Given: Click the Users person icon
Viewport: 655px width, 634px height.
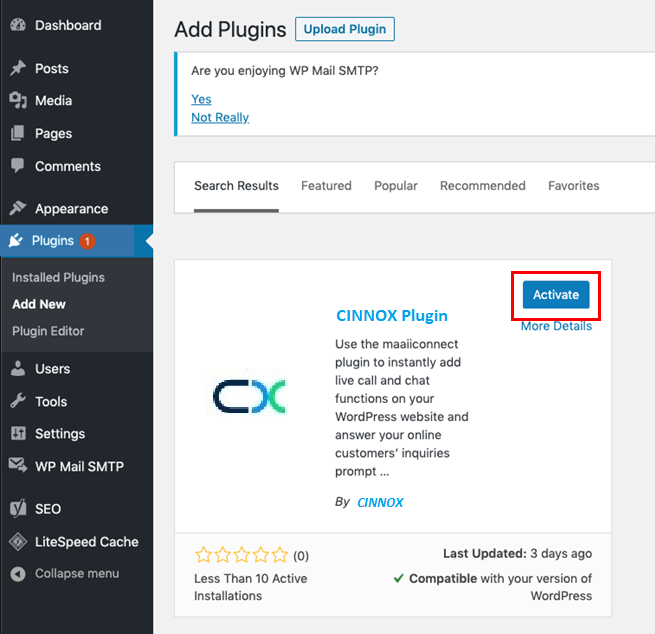Looking at the screenshot, I should point(18,368).
